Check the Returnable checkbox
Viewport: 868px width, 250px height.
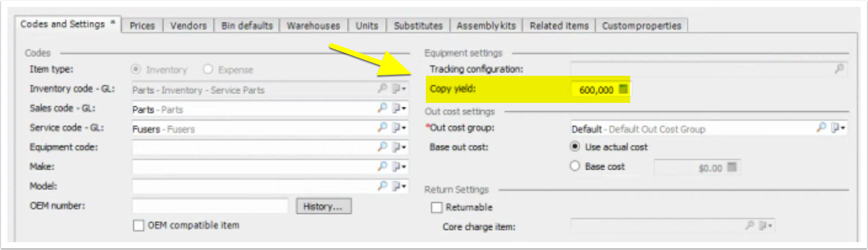436,207
